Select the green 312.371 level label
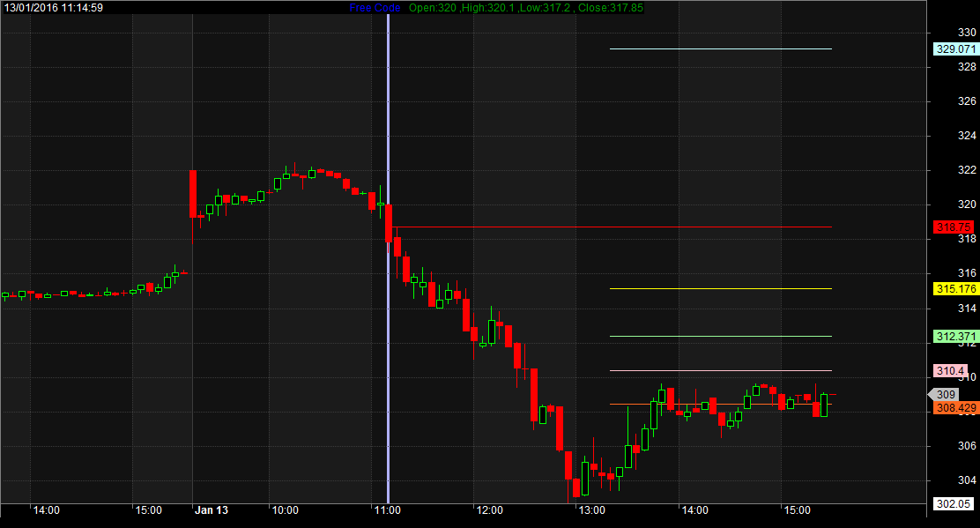Viewport: 980px width, 528px height. (955, 336)
